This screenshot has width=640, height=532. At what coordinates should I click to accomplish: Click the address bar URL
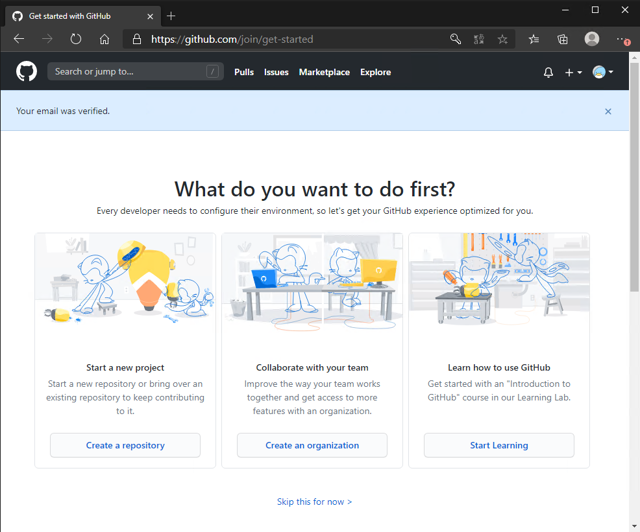coord(232,39)
